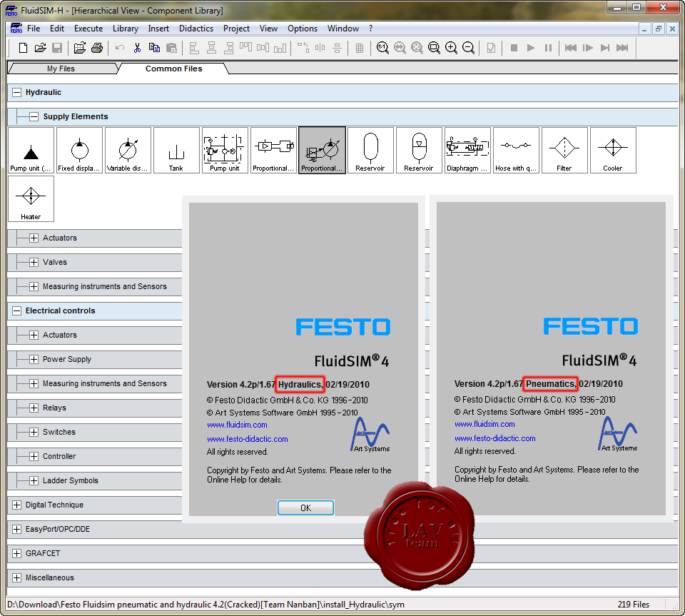Viewport: 685px width, 616px height.
Task: Open the ? help menu
Action: coord(370,29)
